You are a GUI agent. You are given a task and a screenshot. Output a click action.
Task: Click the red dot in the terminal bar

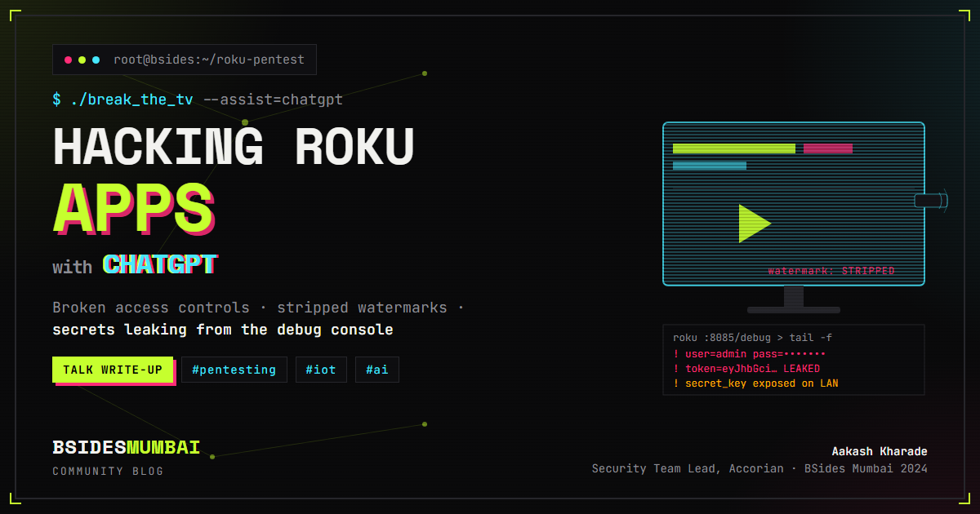point(69,60)
